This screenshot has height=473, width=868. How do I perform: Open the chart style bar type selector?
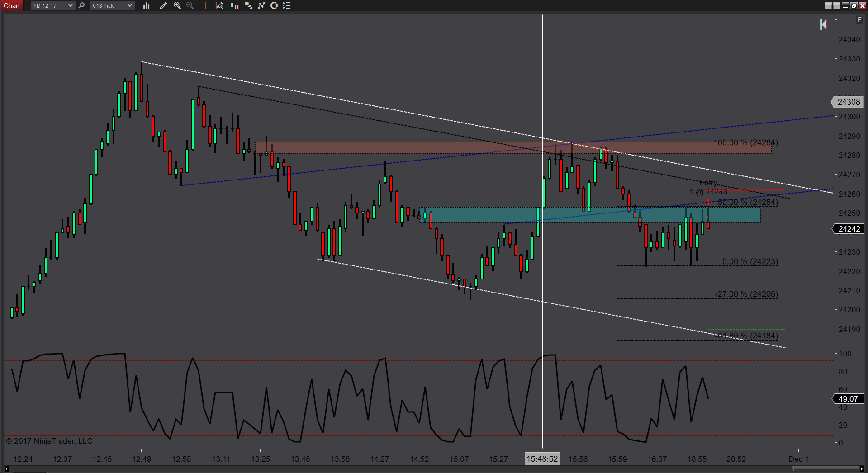point(146,6)
